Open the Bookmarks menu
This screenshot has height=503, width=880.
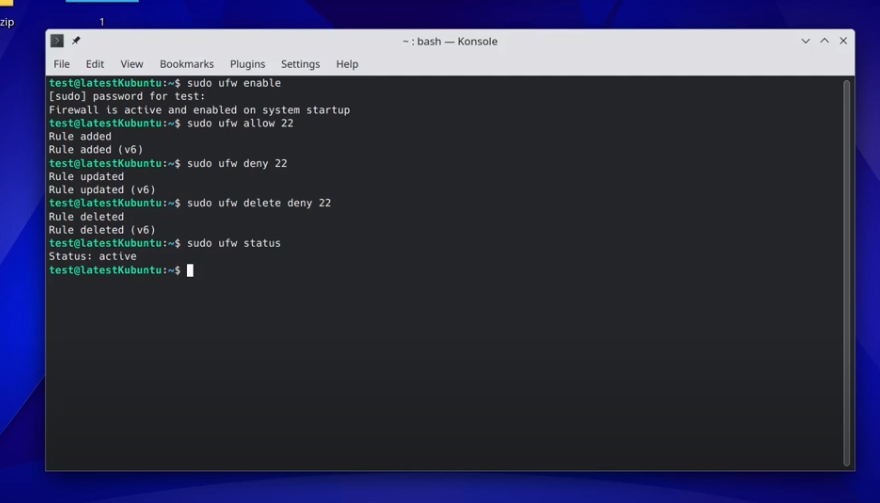coord(186,64)
